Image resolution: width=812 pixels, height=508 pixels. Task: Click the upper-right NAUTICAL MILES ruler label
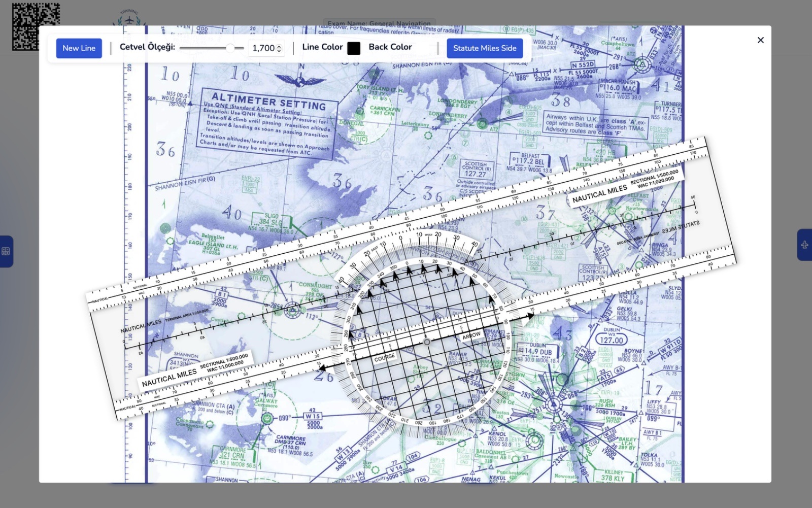[599, 194]
